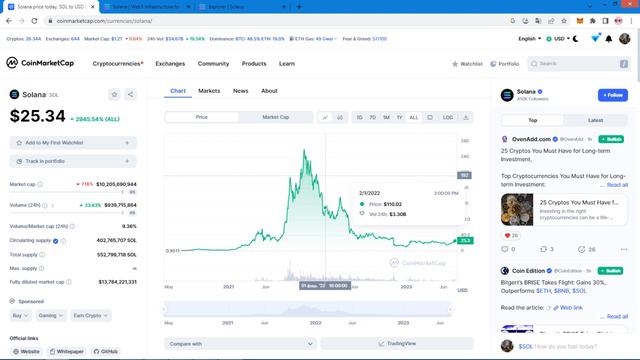The height and width of the screenshot is (360, 640).
Task: Toggle dark mode moon icon
Action: [x=576, y=39]
